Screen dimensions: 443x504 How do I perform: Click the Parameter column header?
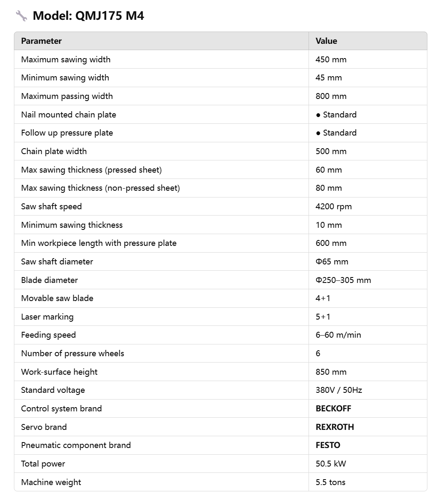41,41
